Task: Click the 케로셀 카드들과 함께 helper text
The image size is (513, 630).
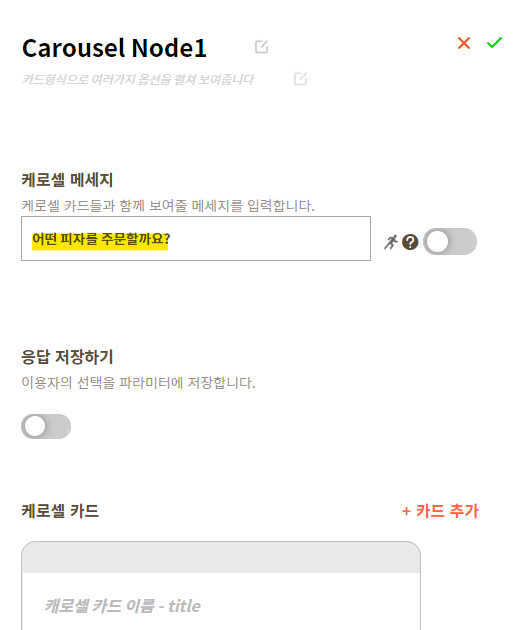Action: click(168, 206)
